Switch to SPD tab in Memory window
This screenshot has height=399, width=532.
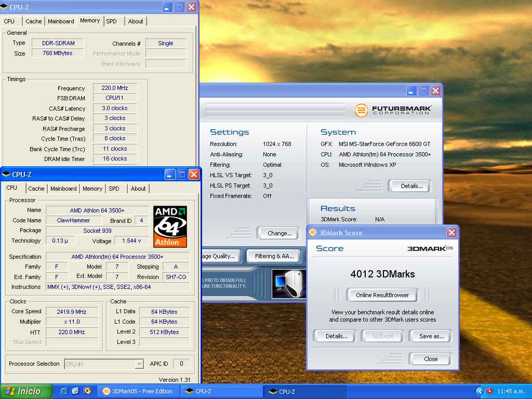click(x=111, y=21)
